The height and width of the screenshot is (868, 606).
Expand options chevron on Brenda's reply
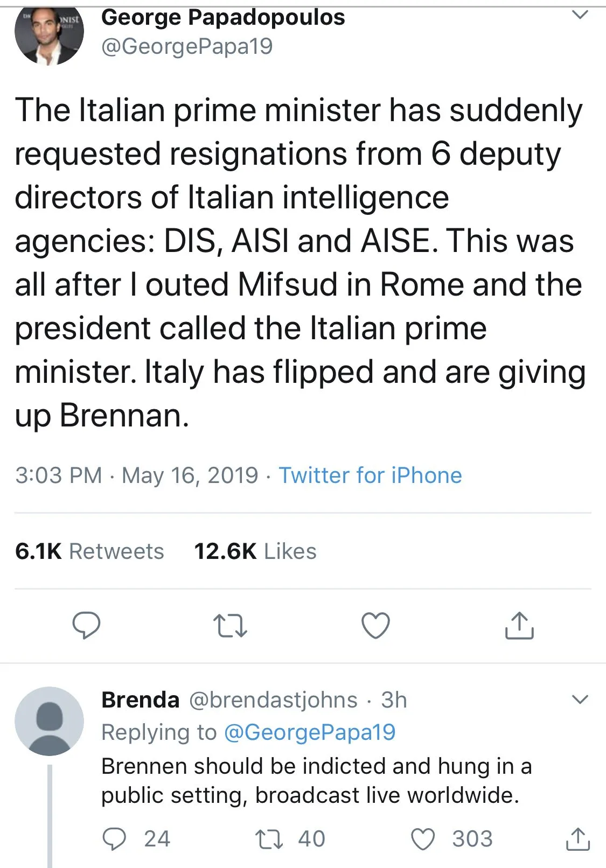click(580, 699)
